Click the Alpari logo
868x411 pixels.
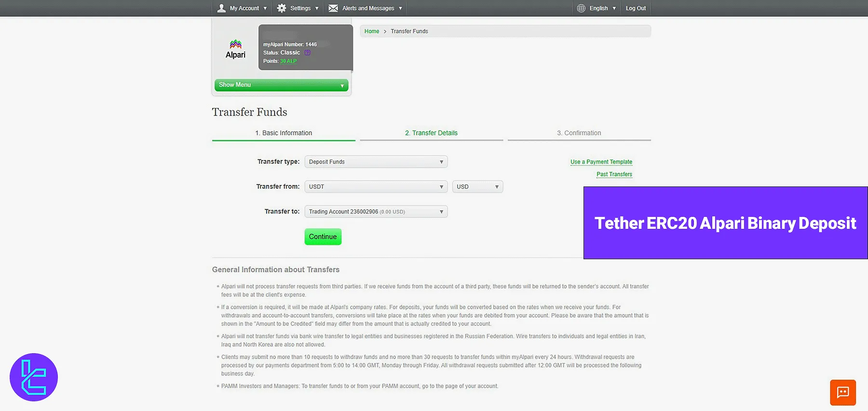tap(235, 49)
